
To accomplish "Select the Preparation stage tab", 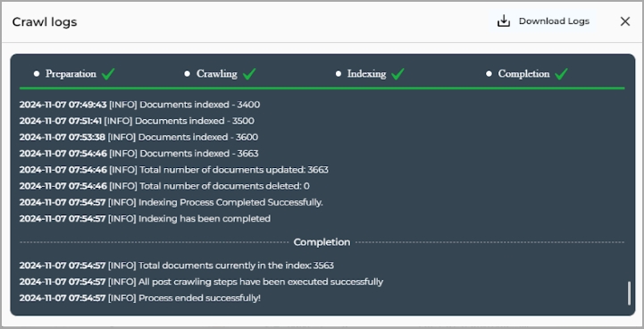I will 71,73.
